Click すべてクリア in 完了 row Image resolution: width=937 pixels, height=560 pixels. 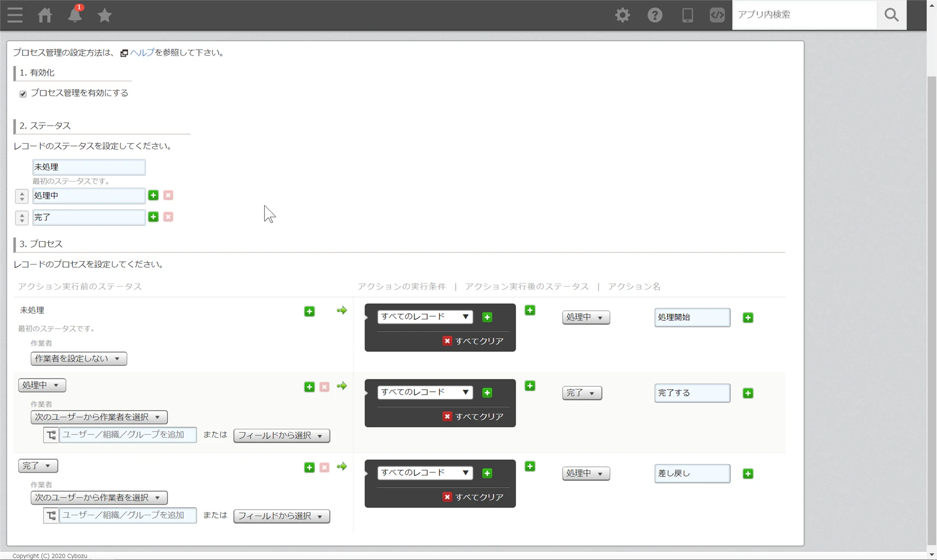[x=473, y=497]
